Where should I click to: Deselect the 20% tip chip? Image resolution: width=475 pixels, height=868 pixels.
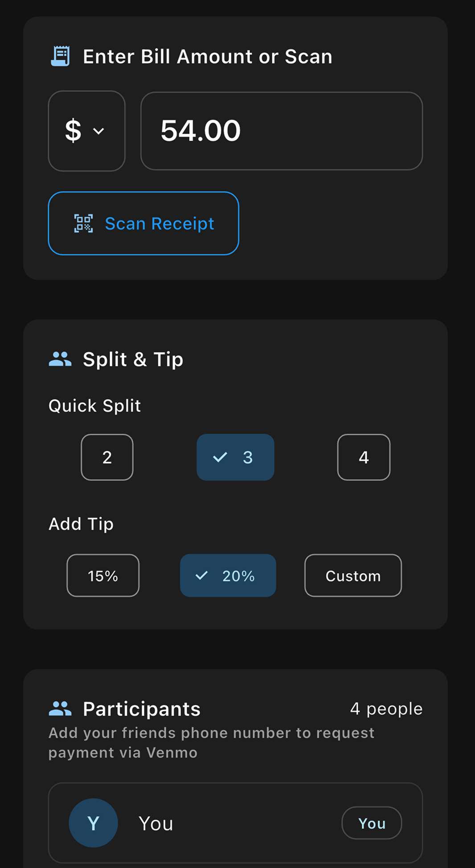tap(228, 576)
